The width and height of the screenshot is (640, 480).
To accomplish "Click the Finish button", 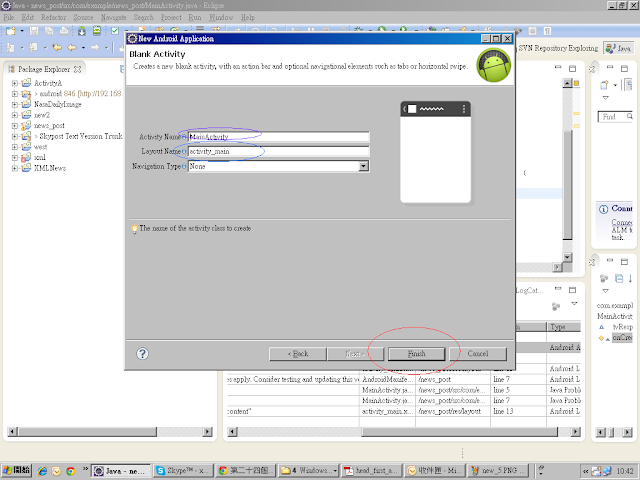I will 416,354.
